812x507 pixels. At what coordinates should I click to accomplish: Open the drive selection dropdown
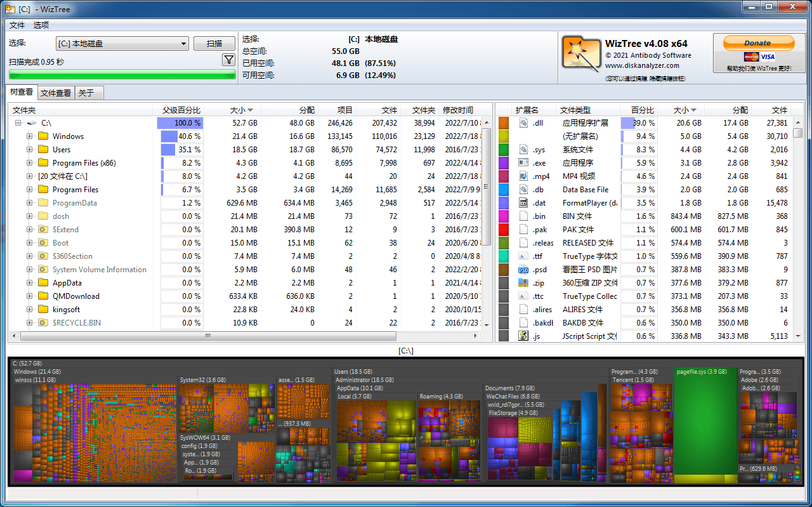[x=183, y=44]
